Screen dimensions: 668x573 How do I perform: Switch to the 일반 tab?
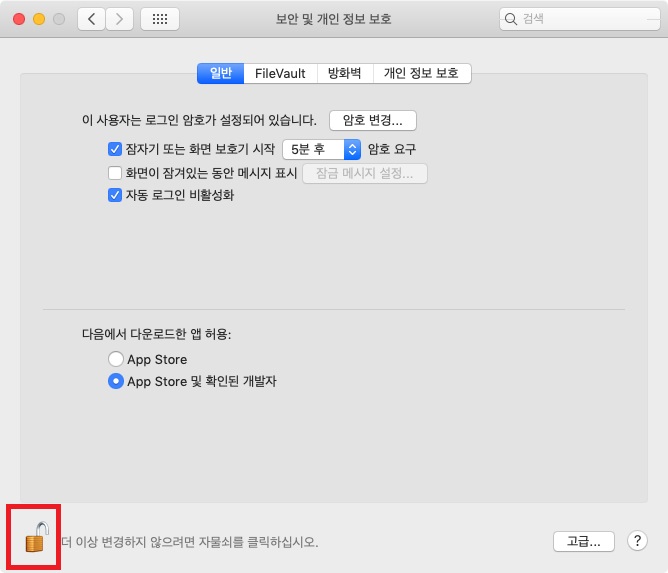click(220, 73)
